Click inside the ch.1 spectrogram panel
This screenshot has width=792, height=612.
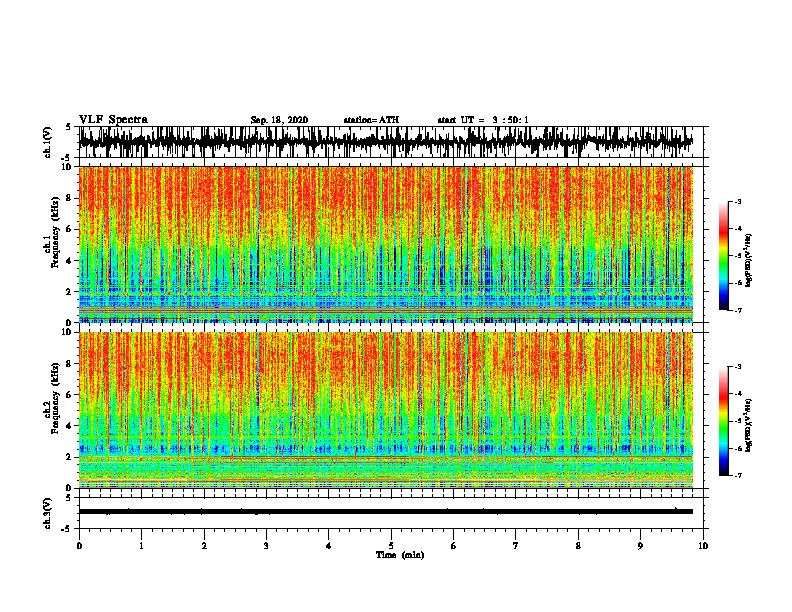click(x=385, y=244)
